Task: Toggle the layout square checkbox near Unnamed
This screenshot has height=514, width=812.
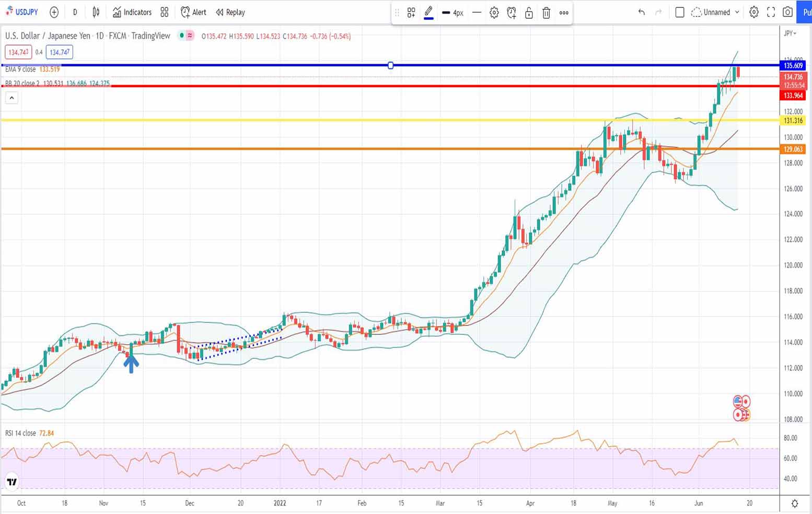Action: [680, 12]
